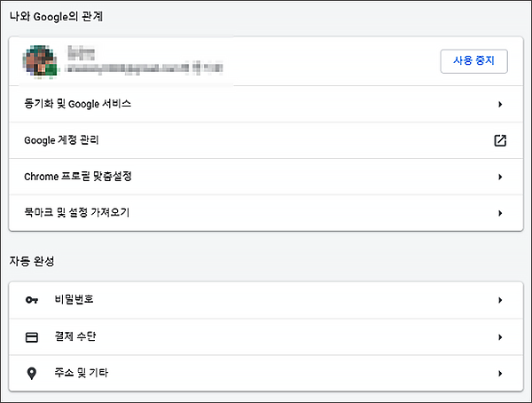Open the pixelated profile avatar picture

40,62
